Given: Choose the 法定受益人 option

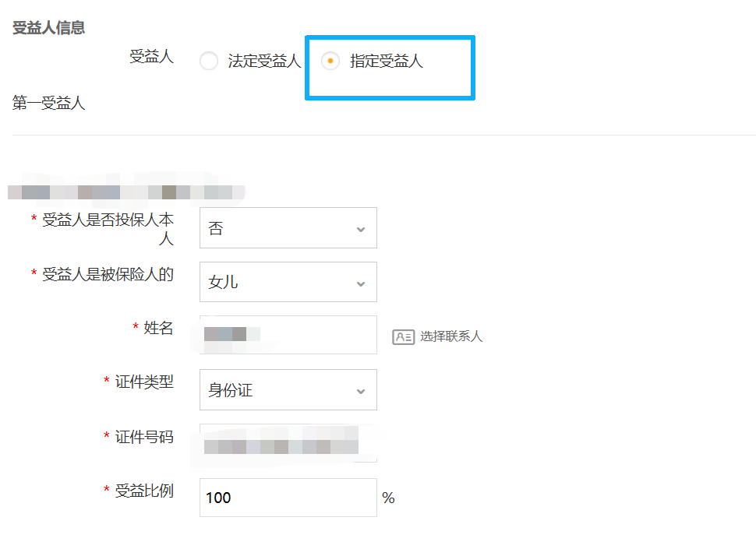Looking at the screenshot, I should tap(209, 61).
